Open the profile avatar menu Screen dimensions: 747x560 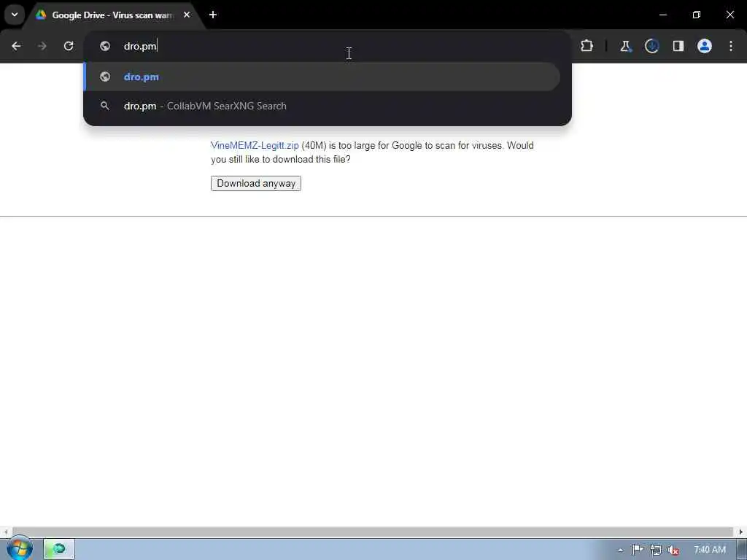click(705, 46)
